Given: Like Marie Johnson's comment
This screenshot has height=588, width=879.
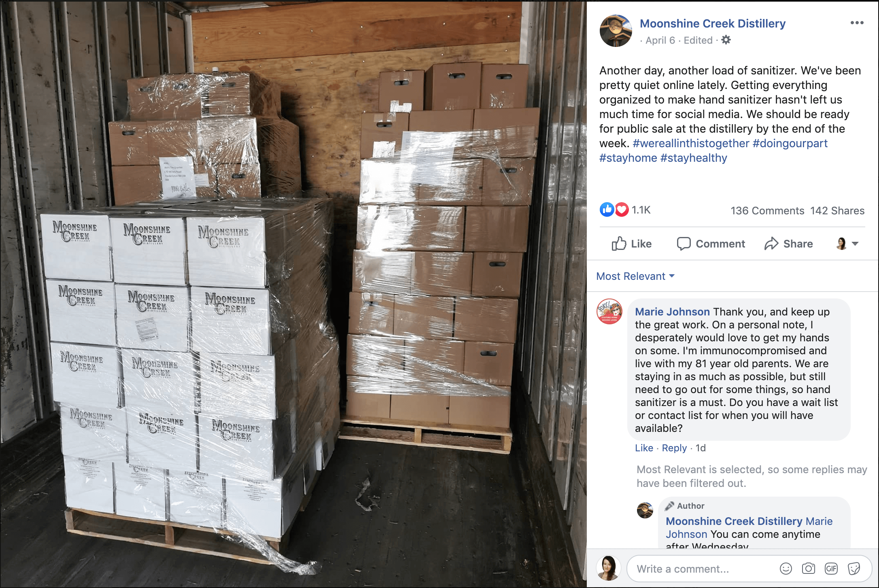Looking at the screenshot, I should click(644, 448).
